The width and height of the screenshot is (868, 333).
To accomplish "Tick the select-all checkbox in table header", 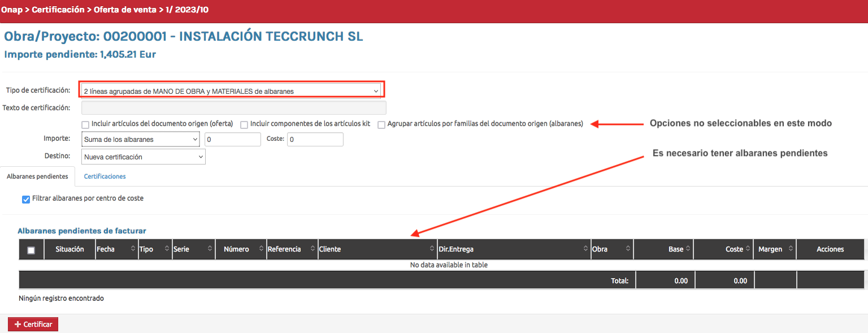I will [31, 250].
